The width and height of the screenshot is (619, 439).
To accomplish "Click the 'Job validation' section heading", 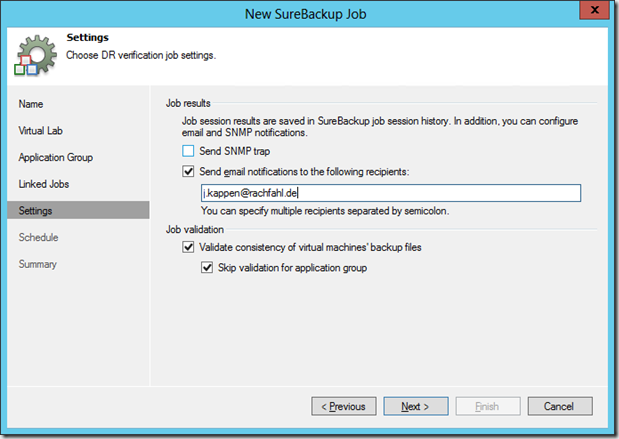I will click(x=195, y=229).
